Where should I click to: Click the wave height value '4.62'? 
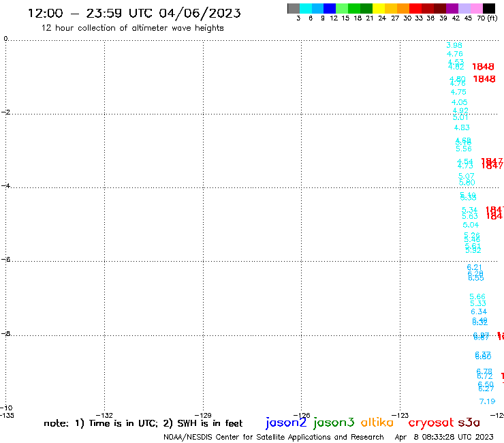click(456, 67)
